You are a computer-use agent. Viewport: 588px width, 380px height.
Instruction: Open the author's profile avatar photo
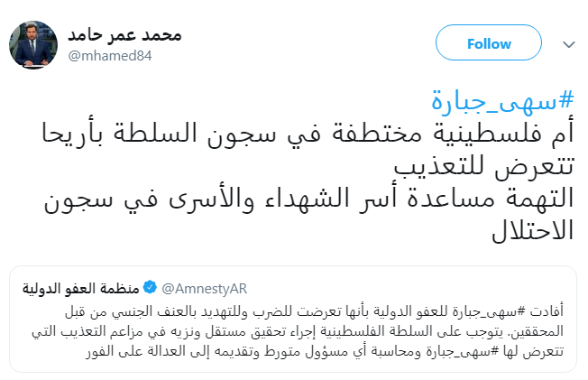pyautogui.click(x=35, y=43)
